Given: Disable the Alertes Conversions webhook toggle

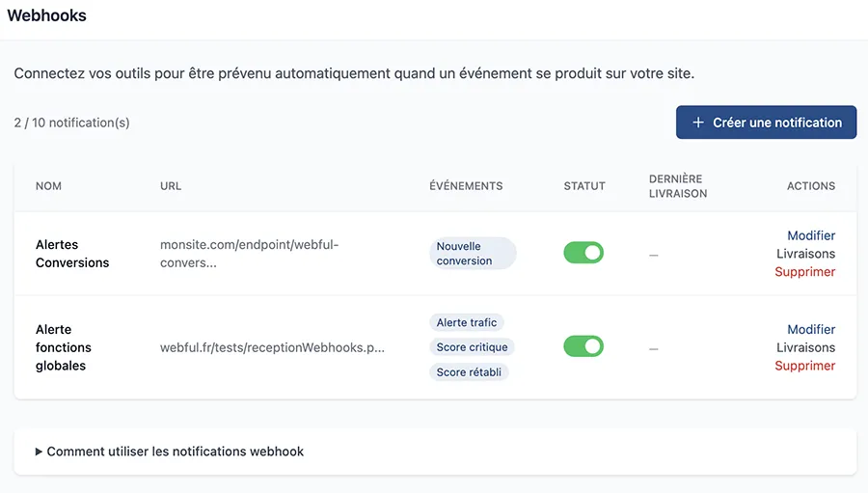Looking at the screenshot, I should pyautogui.click(x=583, y=253).
